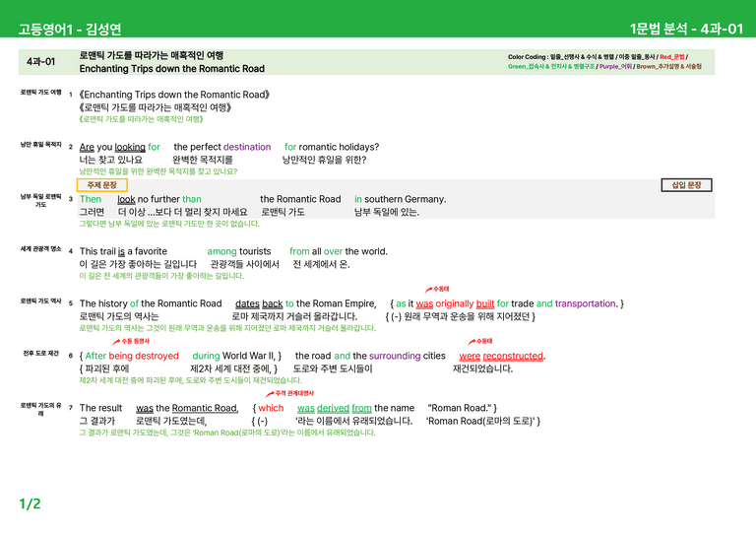
Task: Click the yellow 주제 문장 label box
Action: (x=102, y=185)
